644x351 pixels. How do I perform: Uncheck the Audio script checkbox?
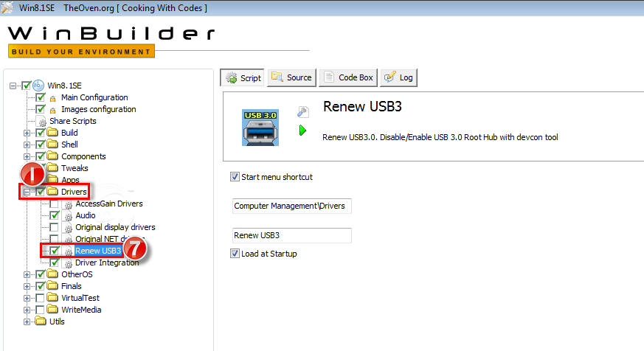54,215
